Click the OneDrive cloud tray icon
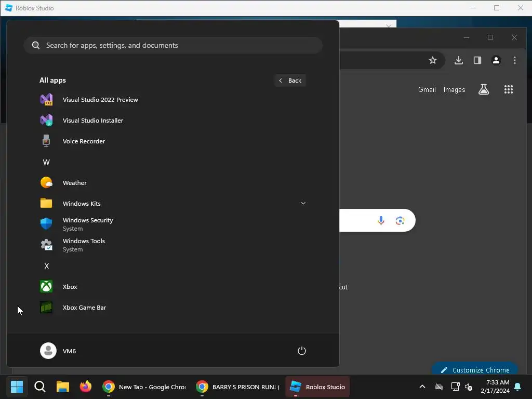This screenshot has height=399, width=532. pyautogui.click(x=439, y=387)
